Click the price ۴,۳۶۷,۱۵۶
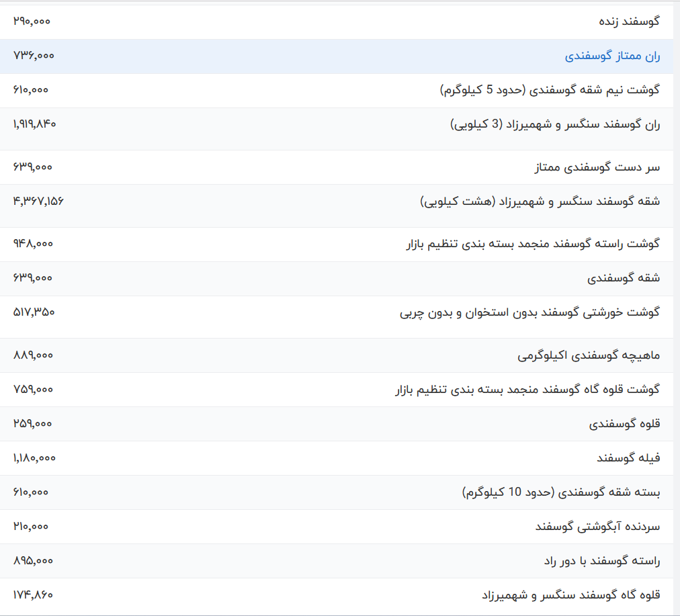 coord(38,201)
